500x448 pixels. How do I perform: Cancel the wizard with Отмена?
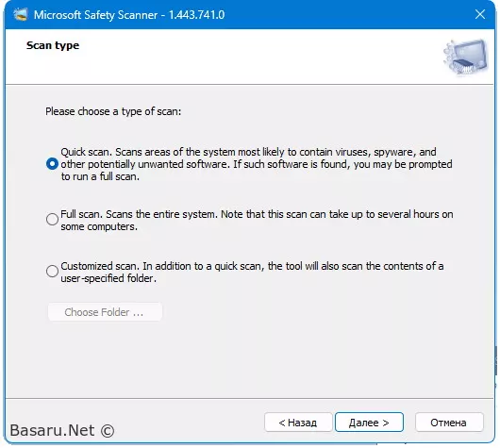tap(449, 423)
